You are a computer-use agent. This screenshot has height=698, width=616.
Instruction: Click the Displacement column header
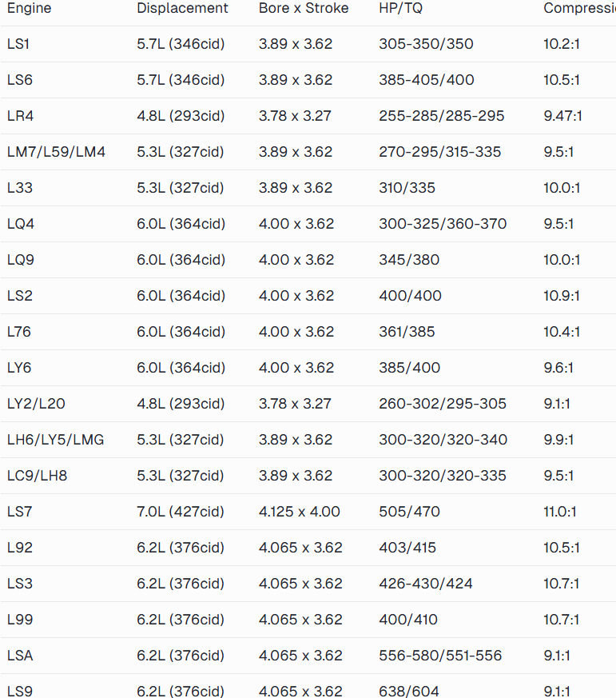pos(182,8)
